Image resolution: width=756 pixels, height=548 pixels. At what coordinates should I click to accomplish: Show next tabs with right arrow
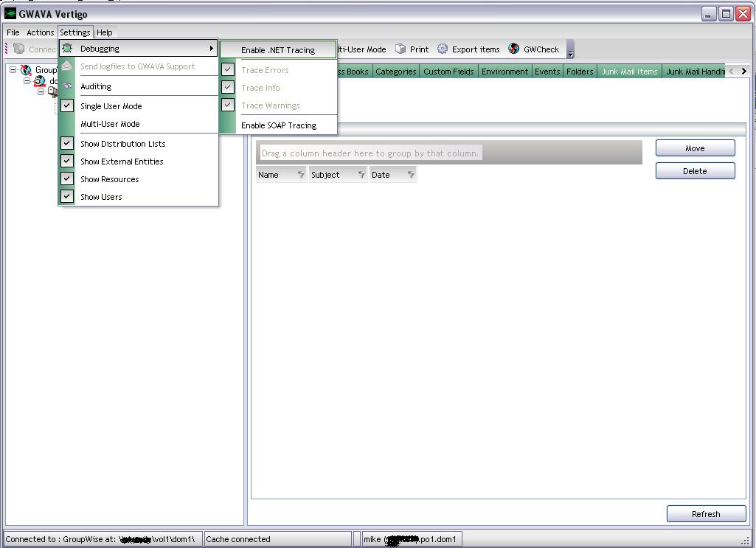point(744,71)
